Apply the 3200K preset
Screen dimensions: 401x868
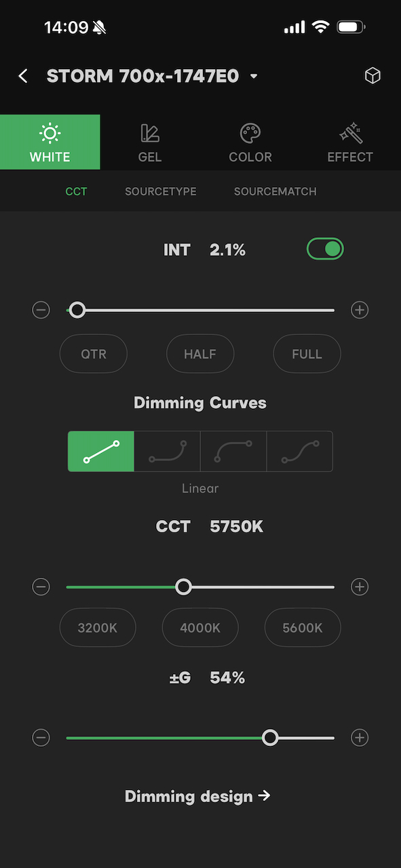(x=98, y=627)
